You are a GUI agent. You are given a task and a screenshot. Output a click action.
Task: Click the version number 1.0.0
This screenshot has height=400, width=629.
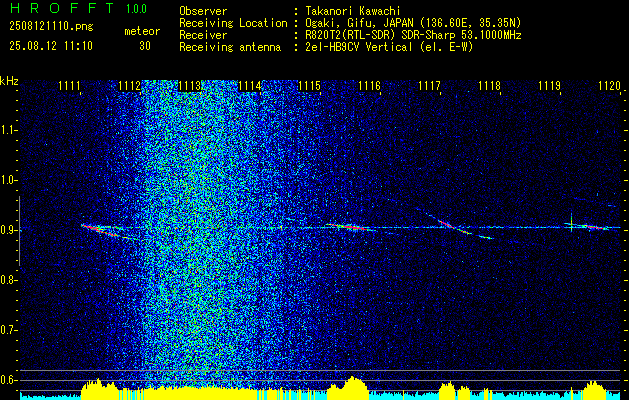click(x=136, y=9)
